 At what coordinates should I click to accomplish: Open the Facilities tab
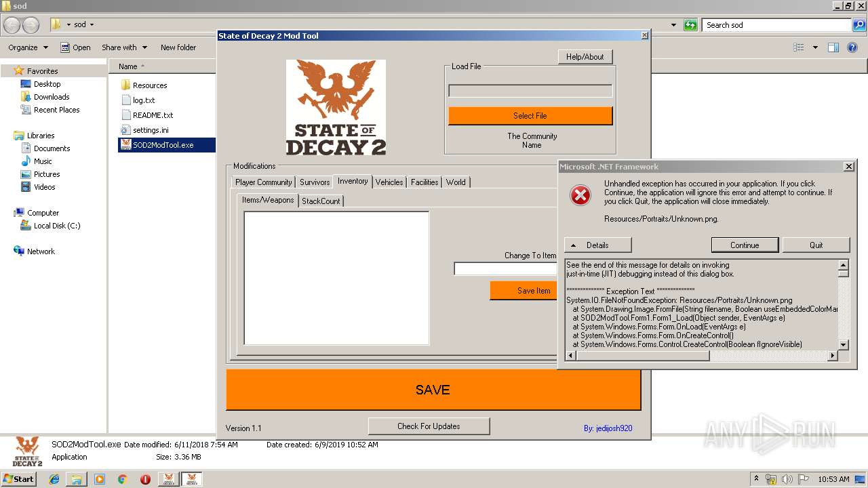click(425, 182)
